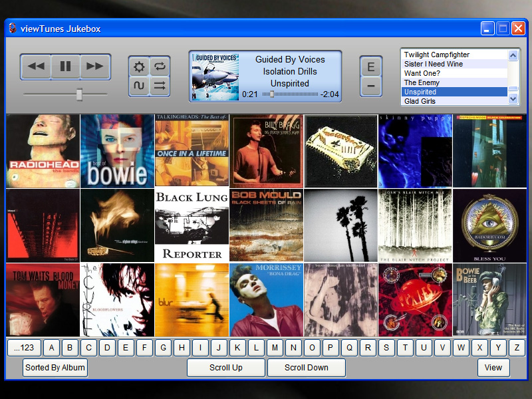Open Morrissey Bona Drag album cover

click(x=267, y=300)
